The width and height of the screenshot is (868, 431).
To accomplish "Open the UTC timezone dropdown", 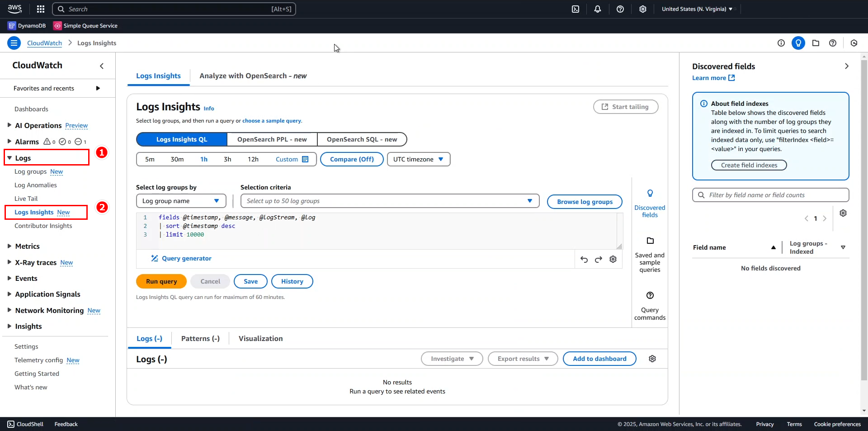I will [x=418, y=159].
